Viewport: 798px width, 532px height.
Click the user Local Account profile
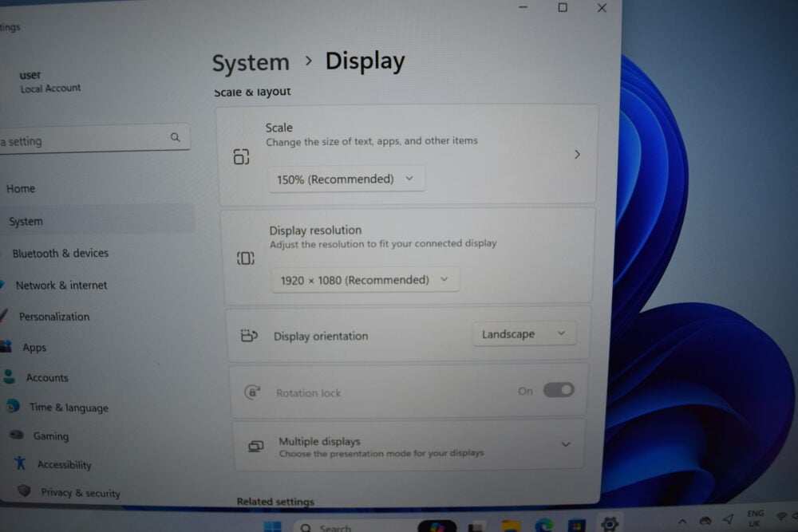(49, 82)
